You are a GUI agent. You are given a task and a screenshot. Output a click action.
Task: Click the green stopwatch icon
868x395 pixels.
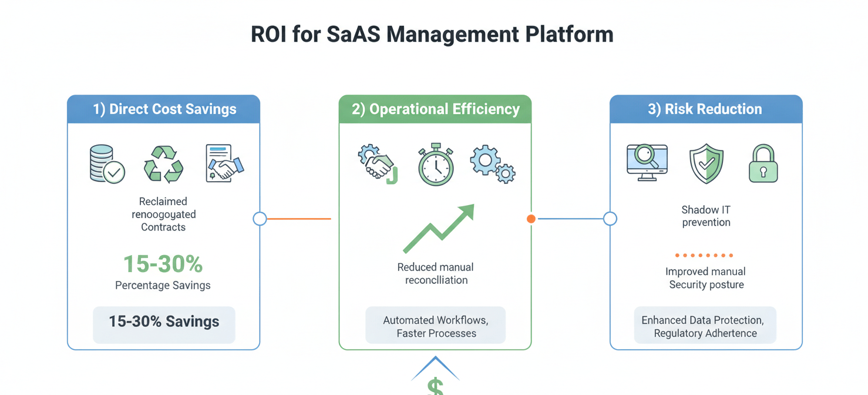click(436, 165)
